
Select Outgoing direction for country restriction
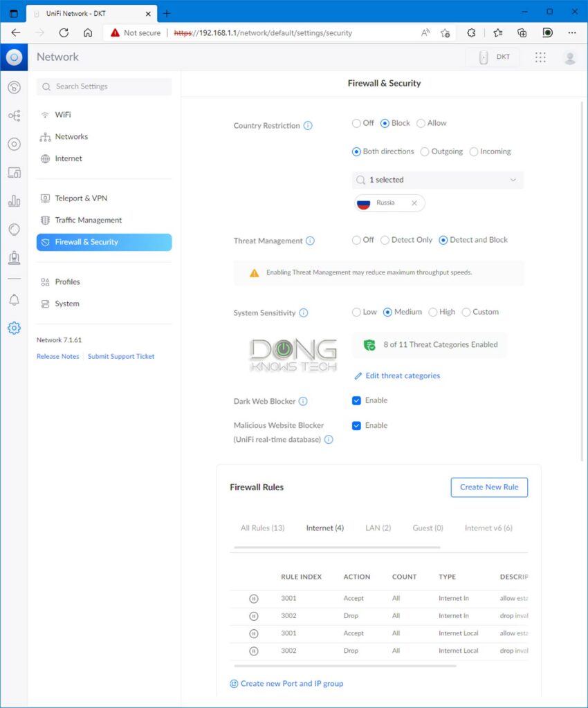tap(425, 151)
